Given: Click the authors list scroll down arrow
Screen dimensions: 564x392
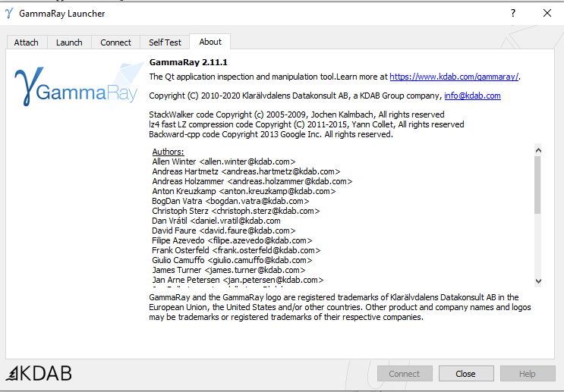Looking at the screenshot, I should pos(538,281).
